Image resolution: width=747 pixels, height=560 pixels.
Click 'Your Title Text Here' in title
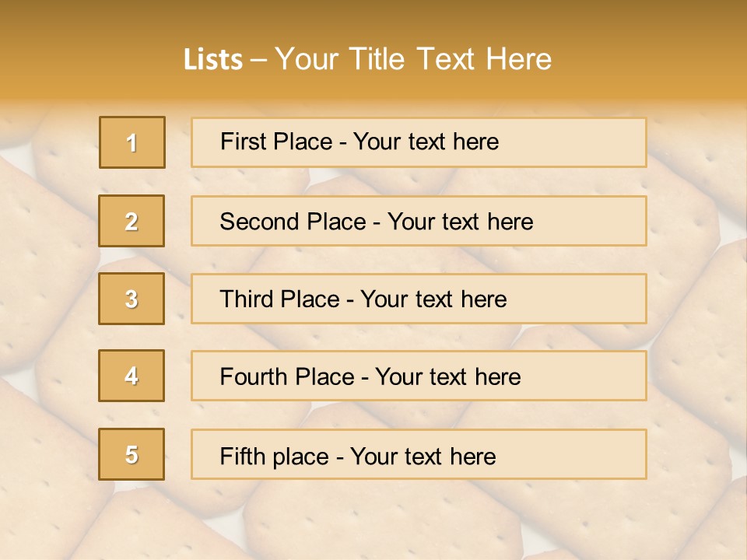tap(413, 59)
